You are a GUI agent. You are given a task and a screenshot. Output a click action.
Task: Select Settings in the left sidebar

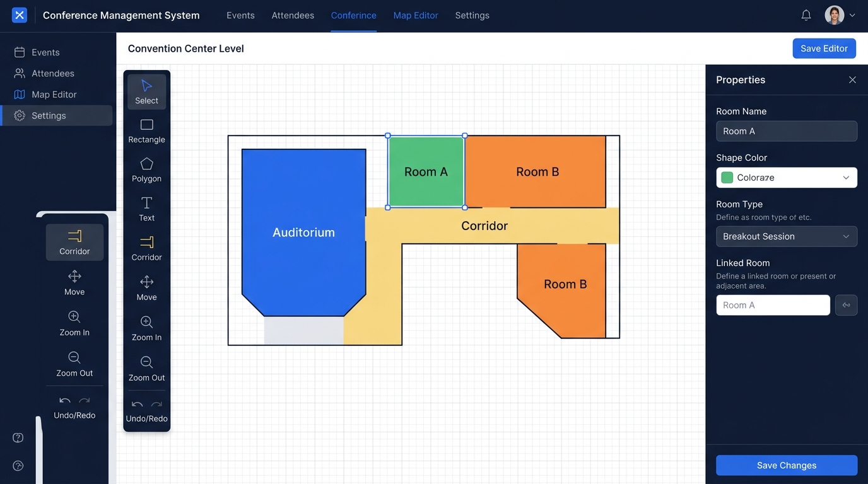tap(57, 115)
